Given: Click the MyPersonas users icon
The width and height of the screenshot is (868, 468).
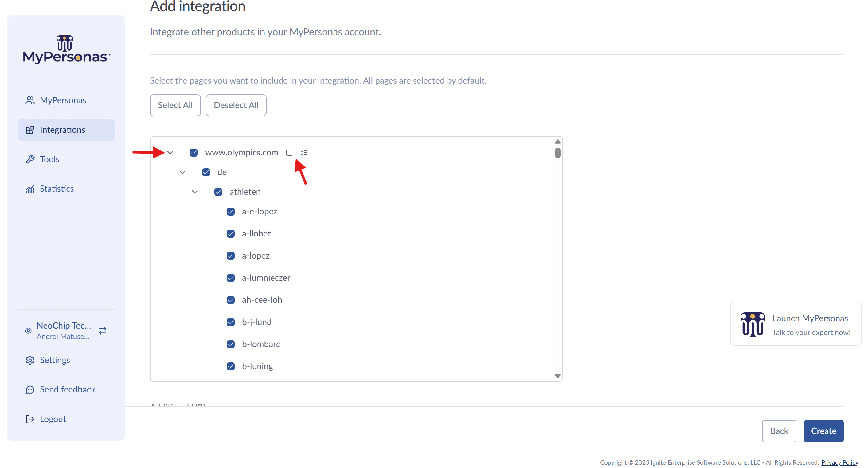Looking at the screenshot, I should 30,100.
